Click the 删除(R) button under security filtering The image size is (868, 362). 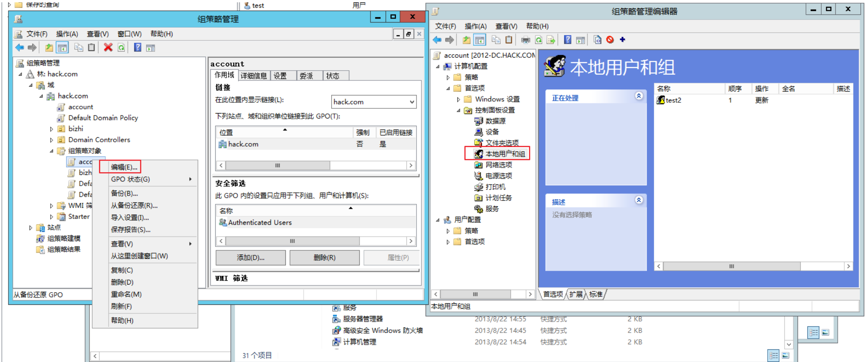click(324, 257)
